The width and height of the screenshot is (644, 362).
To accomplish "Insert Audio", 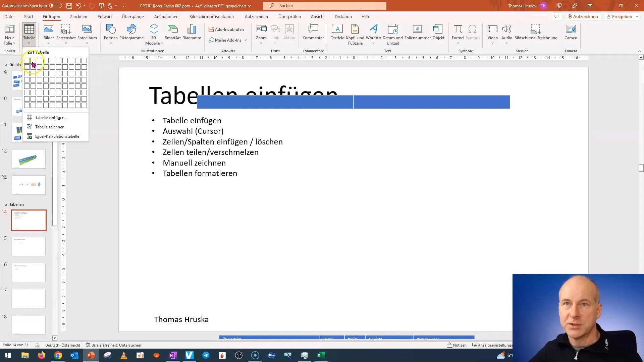I will pyautogui.click(x=506, y=34).
